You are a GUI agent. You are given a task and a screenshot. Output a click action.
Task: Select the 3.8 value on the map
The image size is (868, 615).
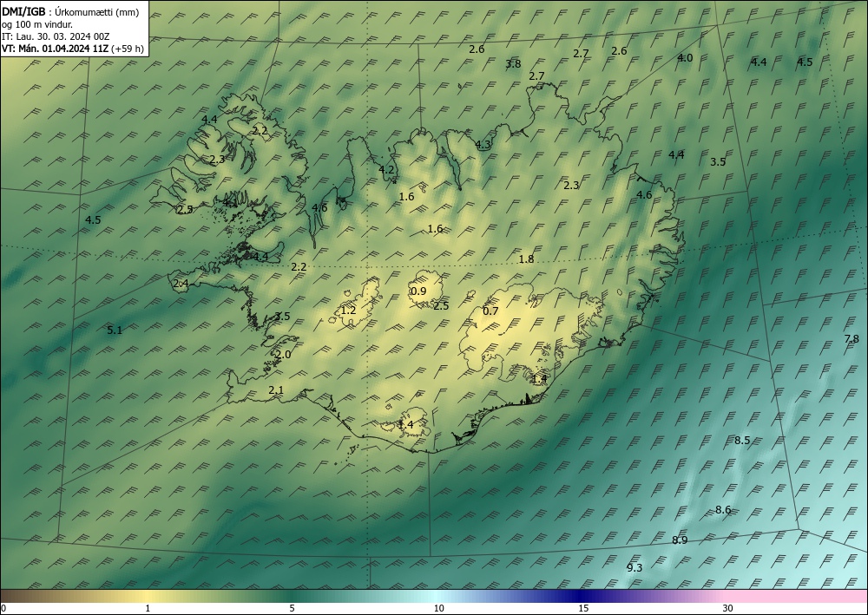coord(513,63)
